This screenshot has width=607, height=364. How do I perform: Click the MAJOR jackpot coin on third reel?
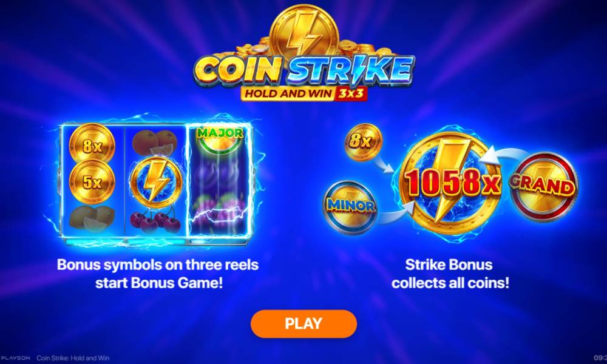pyautogui.click(x=220, y=138)
